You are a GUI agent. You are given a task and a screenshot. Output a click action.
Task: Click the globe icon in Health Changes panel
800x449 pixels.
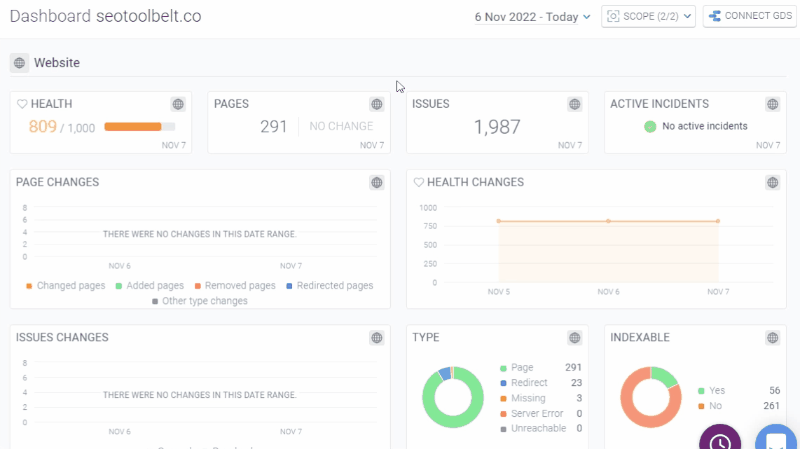[772, 183]
